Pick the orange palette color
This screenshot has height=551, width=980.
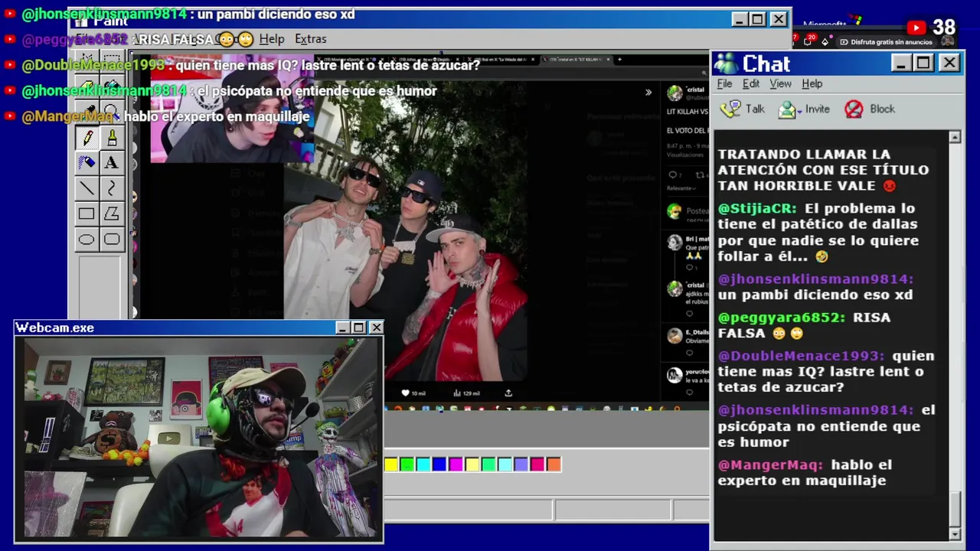pos(554,465)
